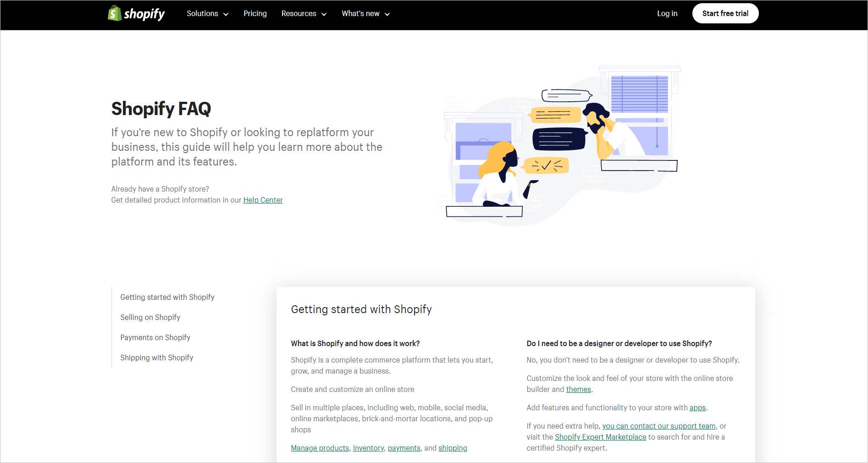Click the Start free trial button
868x463 pixels.
point(725,14)
